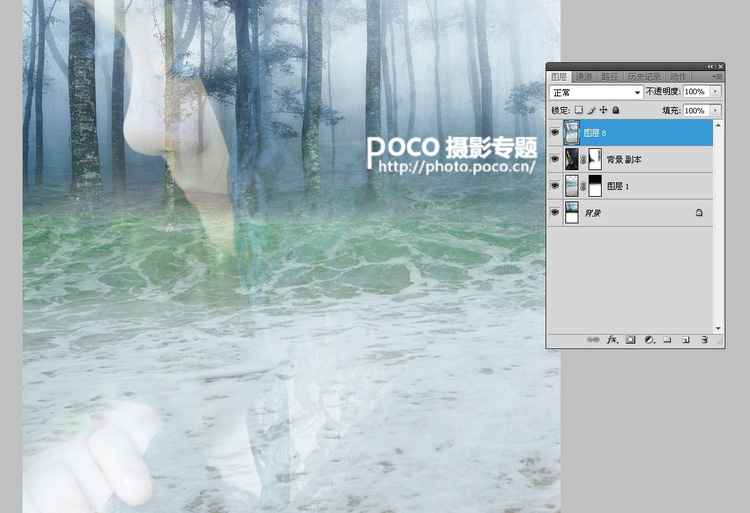Hide the 背景 副本 layer eye
Image resolution: width=750 pixels, height=513 pixels.
[555, 159]
